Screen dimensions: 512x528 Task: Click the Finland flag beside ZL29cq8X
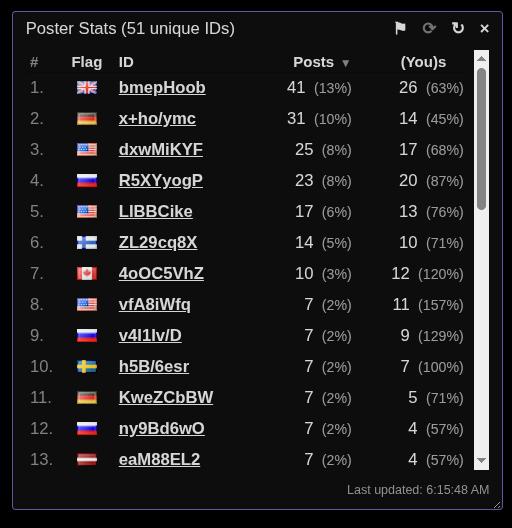point(87,242)
